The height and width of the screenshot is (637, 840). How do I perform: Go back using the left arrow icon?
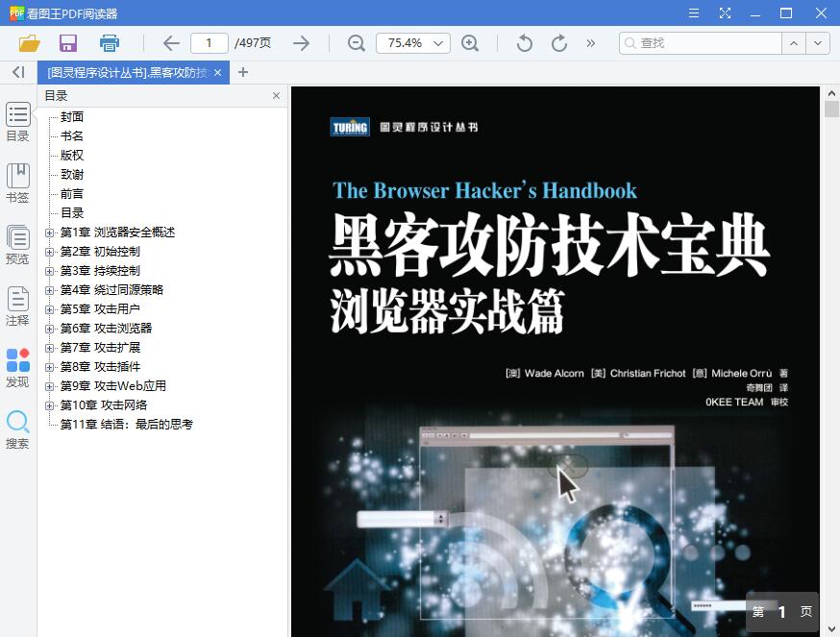coord(170,42)
